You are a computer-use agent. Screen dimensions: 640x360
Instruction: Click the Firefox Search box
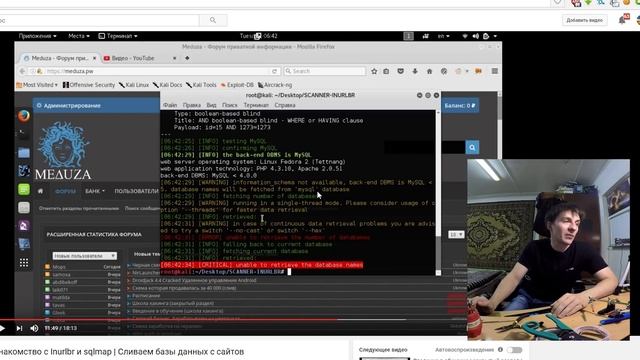click(x=325, y=71)
